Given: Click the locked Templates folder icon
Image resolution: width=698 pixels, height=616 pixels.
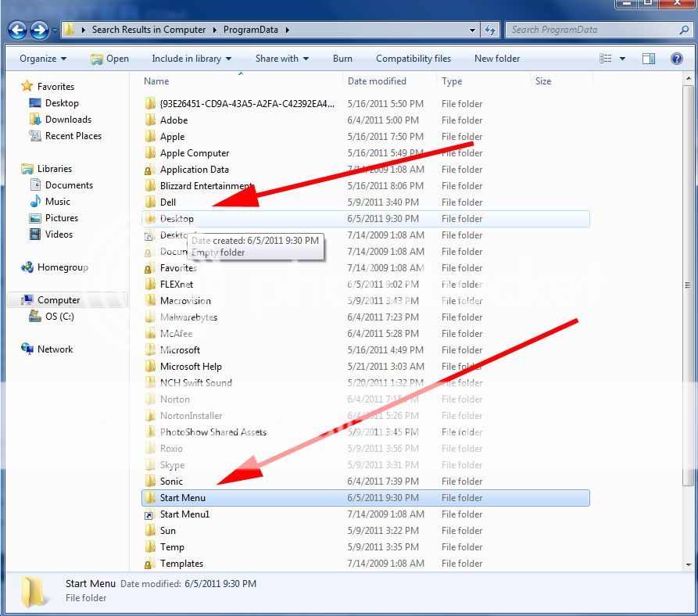Looking at the screenshot, I should coord(149,564).
